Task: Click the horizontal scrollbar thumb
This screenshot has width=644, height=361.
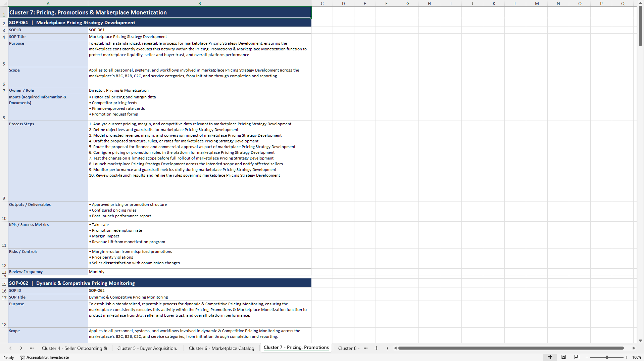Action: pyautogui.click(x=511, y=348)
